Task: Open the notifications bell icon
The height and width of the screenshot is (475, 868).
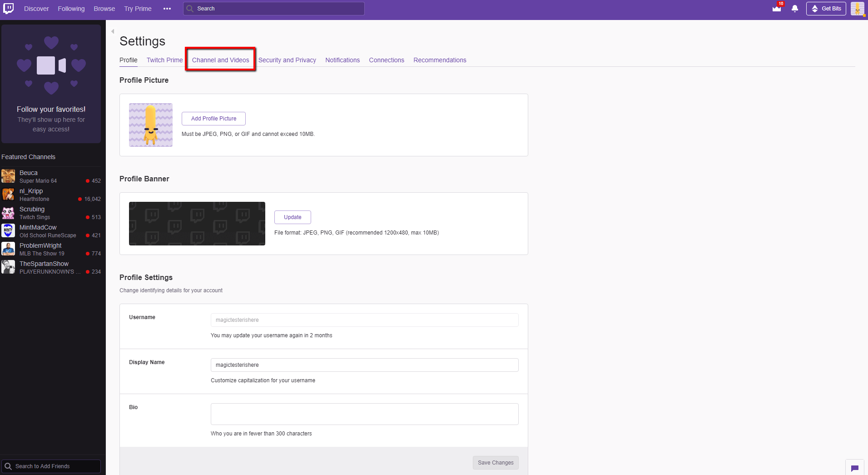Action: (794, 9)
